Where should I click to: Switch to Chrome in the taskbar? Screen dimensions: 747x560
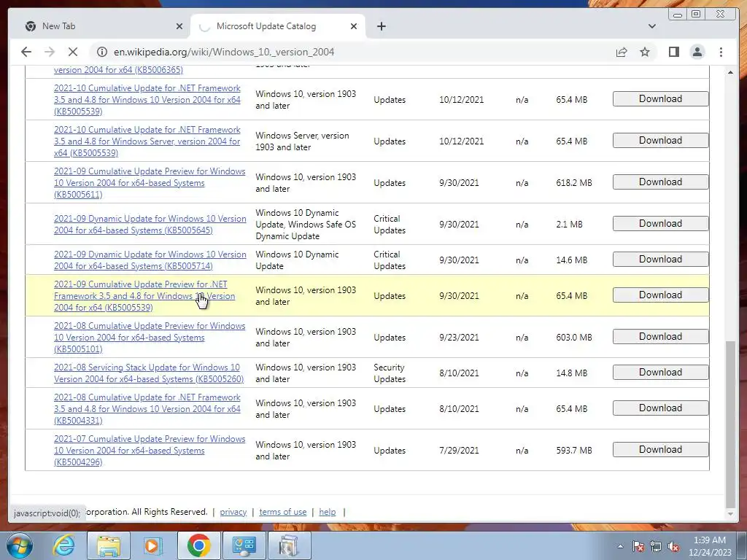coord(198,545)
